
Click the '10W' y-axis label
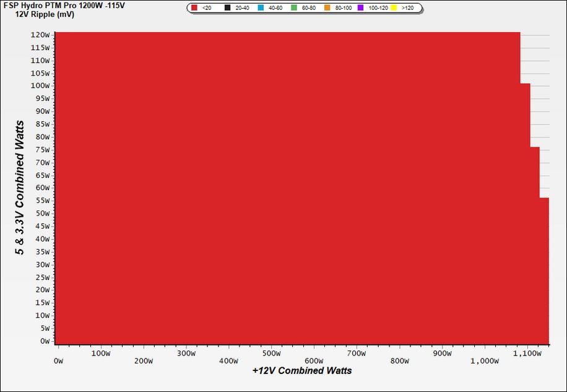pos(42,316)
